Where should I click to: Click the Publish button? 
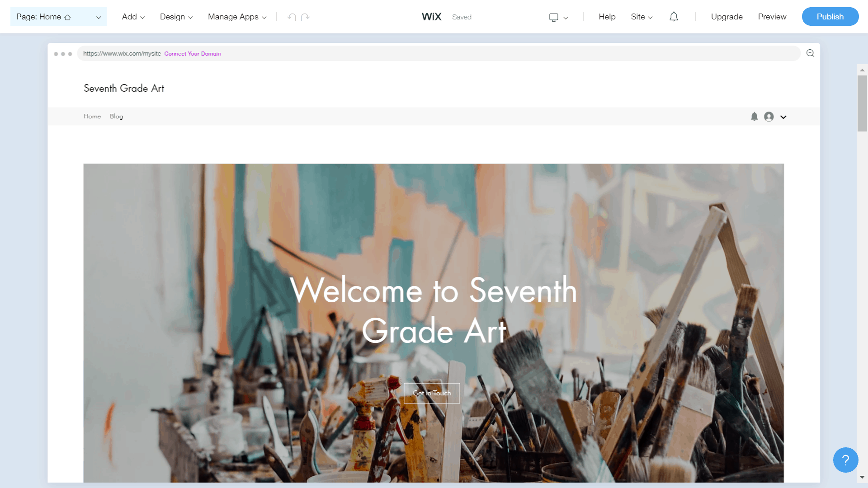pos(830,17)
